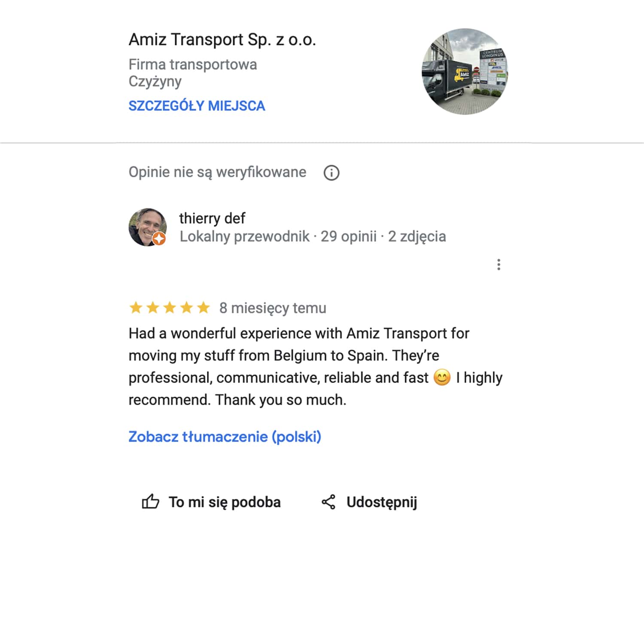Click the share network icon
The width and height of the screenshot is (644, 644).
(x=328, y=502)
